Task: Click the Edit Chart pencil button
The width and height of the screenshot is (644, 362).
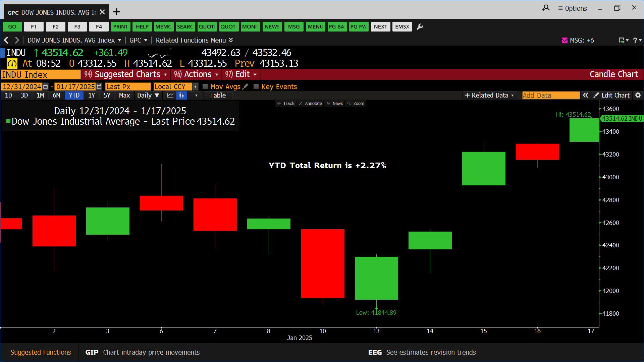Action: pyautogui.click(x=611, y=95)
